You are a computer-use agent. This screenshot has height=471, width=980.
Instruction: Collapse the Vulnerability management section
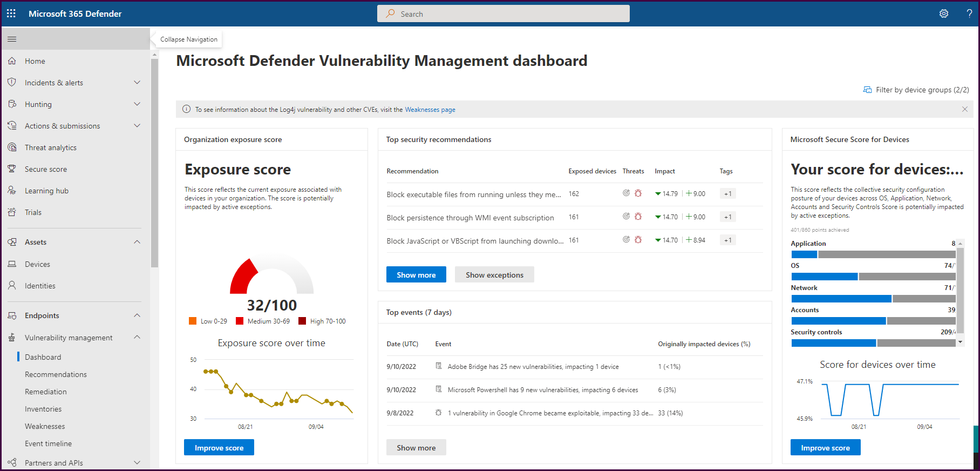(137, 338)
